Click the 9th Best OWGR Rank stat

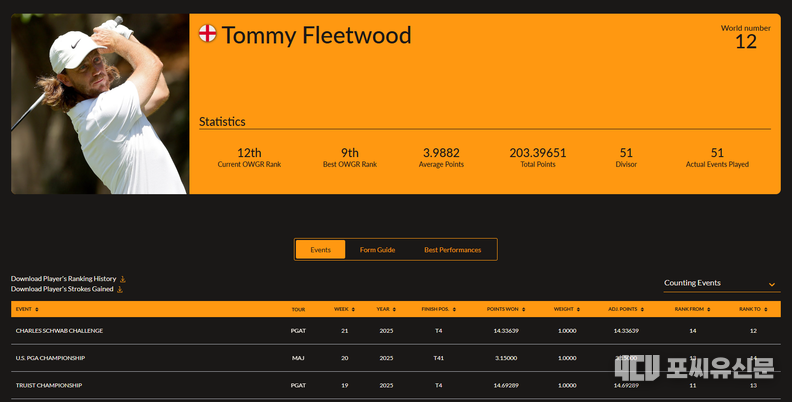[350, 157]
